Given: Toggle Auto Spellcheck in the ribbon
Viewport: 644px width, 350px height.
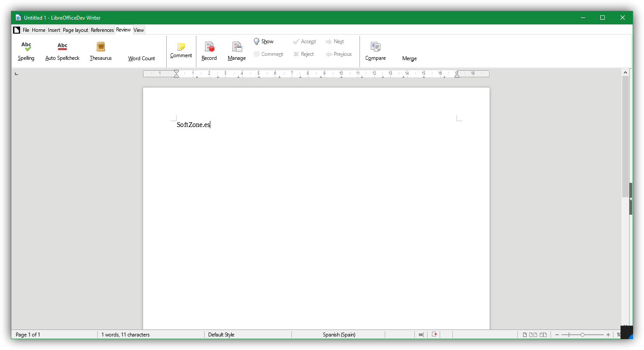Looking at the screenshot, I should 62,51.
